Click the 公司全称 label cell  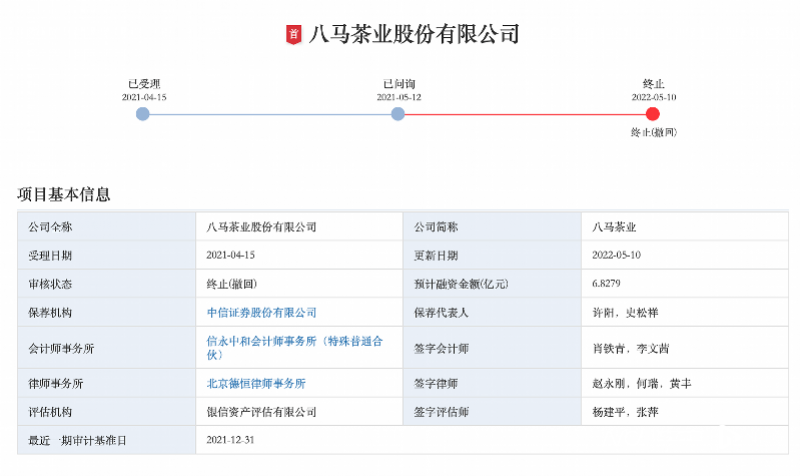(107, 227)
